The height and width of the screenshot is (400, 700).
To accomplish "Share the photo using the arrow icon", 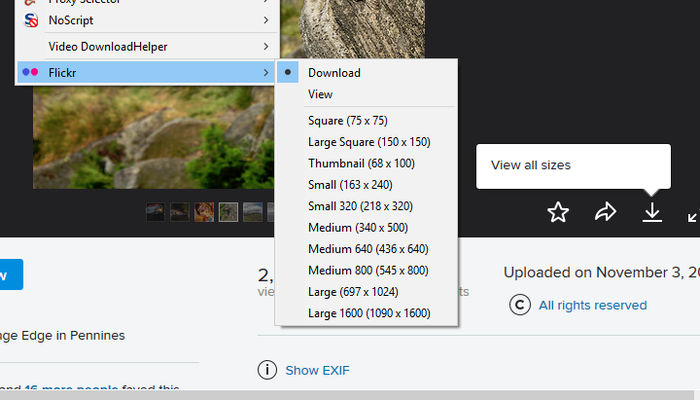I will click(605, 212).
